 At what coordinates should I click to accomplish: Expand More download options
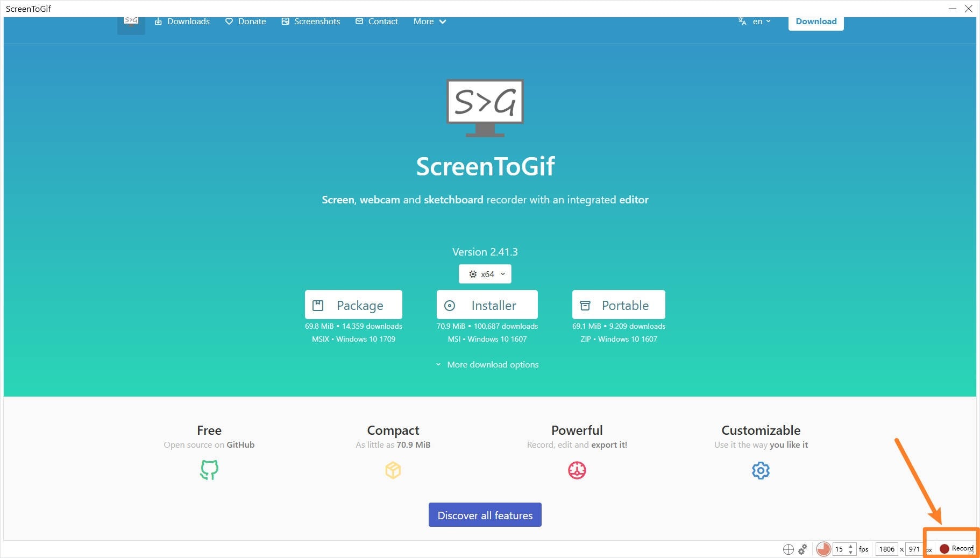(x=487, y=364)
